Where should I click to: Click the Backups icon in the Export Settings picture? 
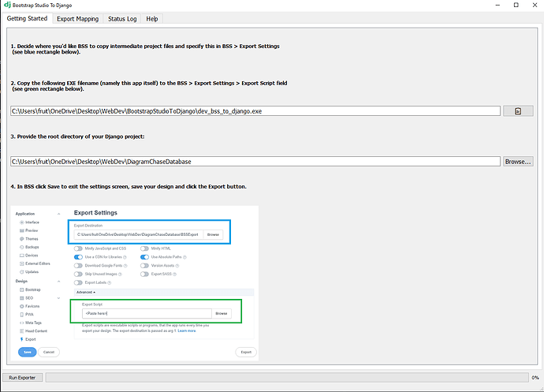[22, 247]
